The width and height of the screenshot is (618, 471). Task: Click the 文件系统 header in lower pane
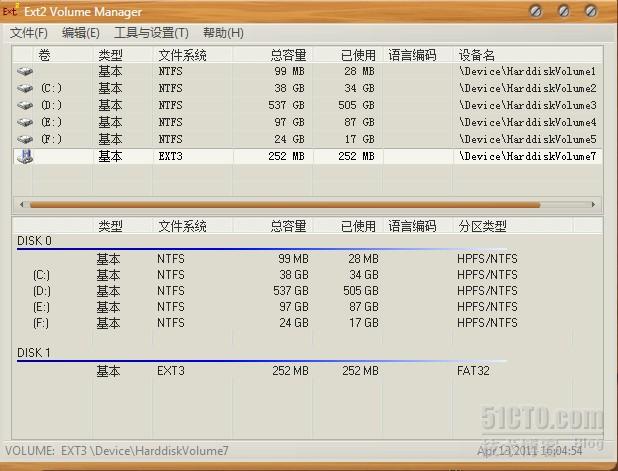[193, 226]
